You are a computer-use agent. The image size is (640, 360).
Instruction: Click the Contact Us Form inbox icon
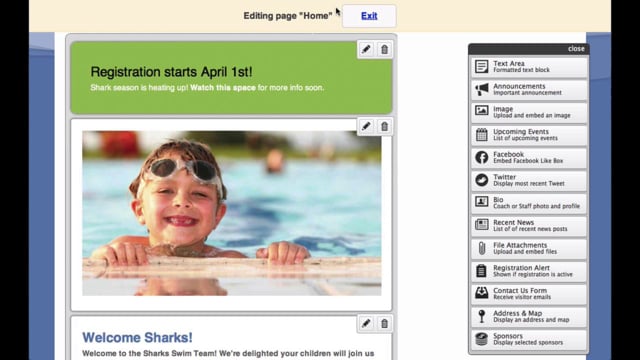(482, 293)
